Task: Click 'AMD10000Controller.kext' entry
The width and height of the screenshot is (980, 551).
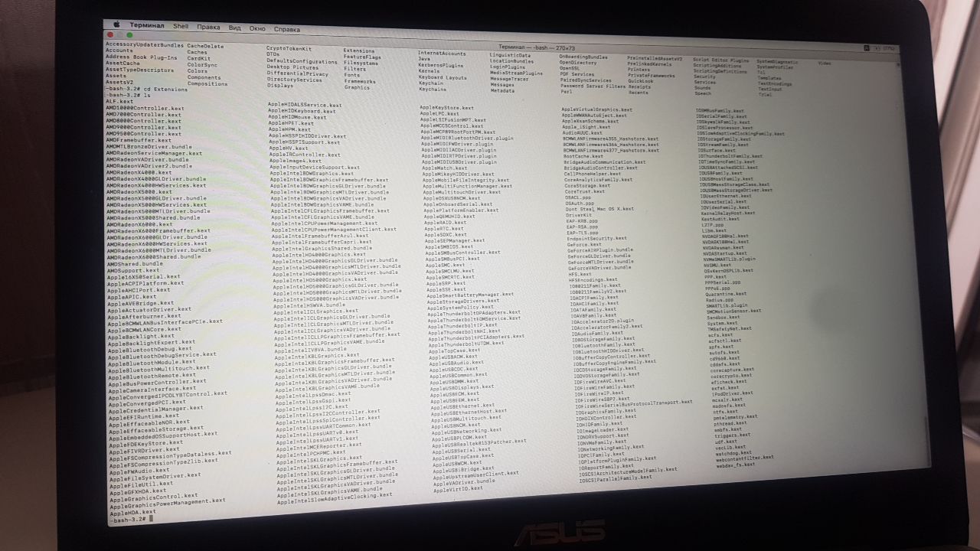Action: pos(144,108)
